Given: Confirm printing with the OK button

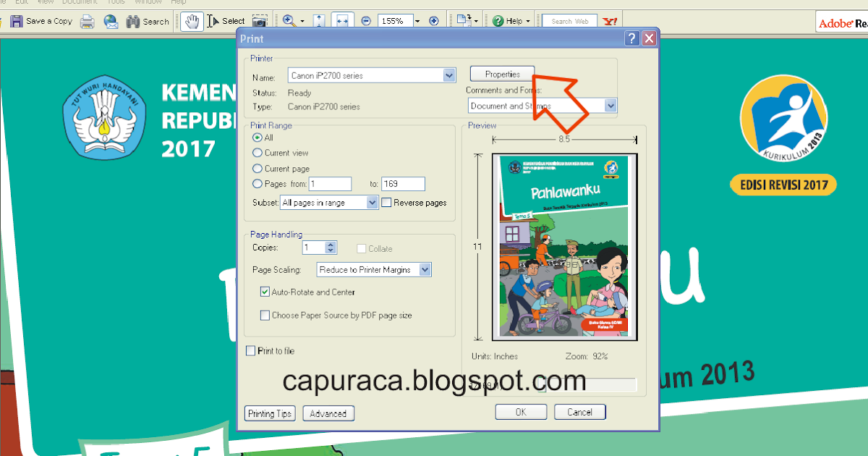Looking at the screenshot, I should [521, 412].
